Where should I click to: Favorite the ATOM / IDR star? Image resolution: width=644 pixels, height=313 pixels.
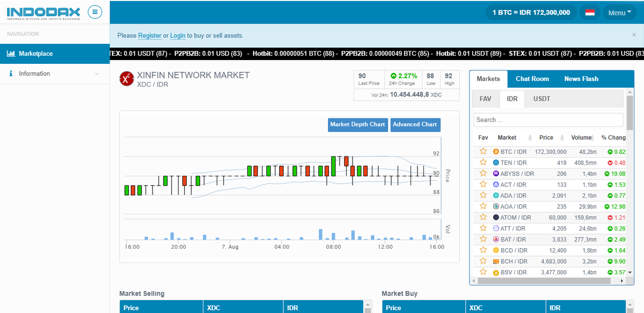(x=483, y=218)
